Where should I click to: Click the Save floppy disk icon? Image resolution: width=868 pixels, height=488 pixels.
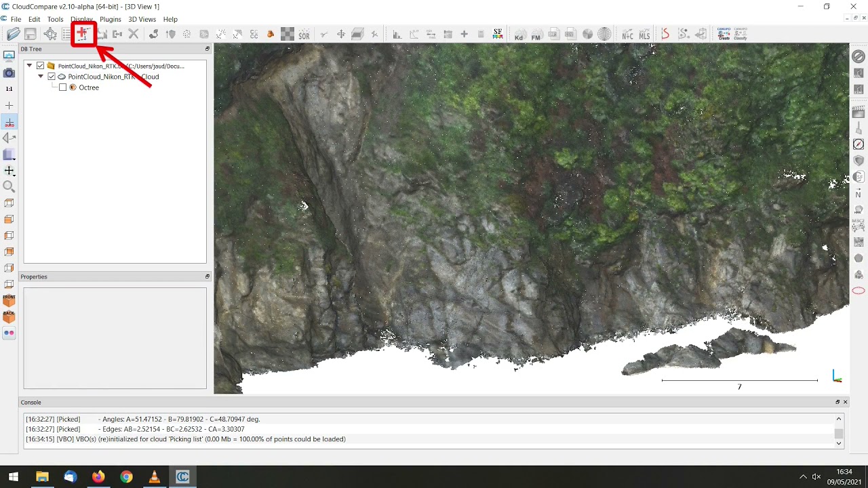coord(31,34)
